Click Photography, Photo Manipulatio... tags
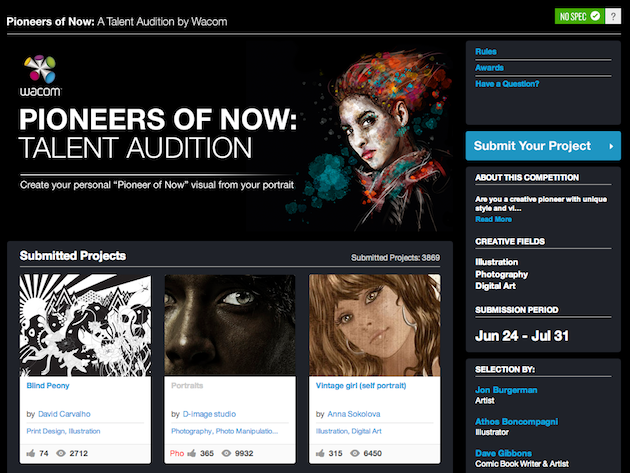This screenshot has width=630, height=473. 225,431
